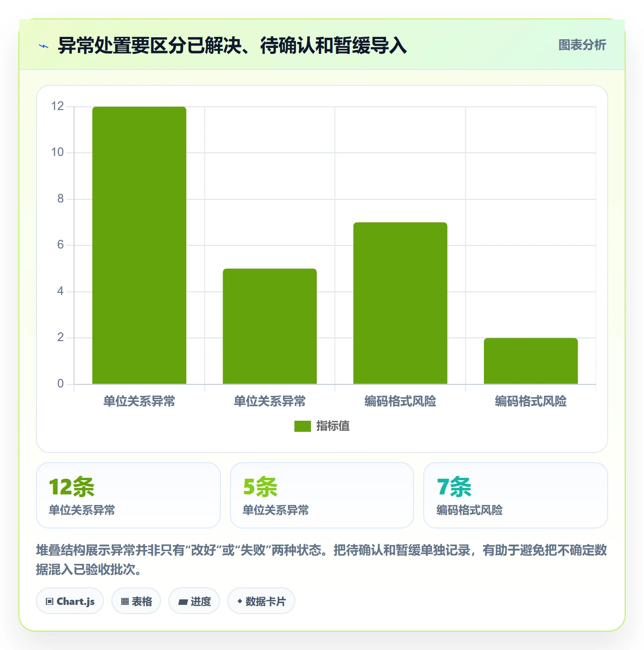Click y-axis label 2
The width and height of the screenshot is (644, 650).
[60, 337]
